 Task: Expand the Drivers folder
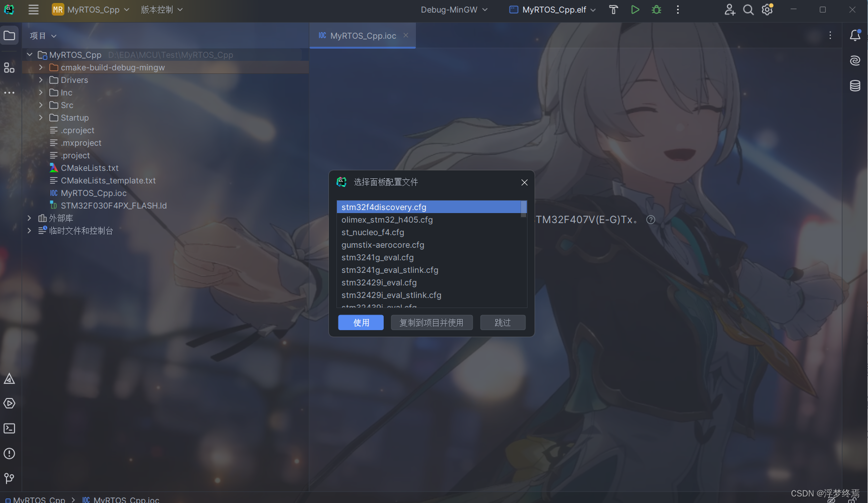41,80
